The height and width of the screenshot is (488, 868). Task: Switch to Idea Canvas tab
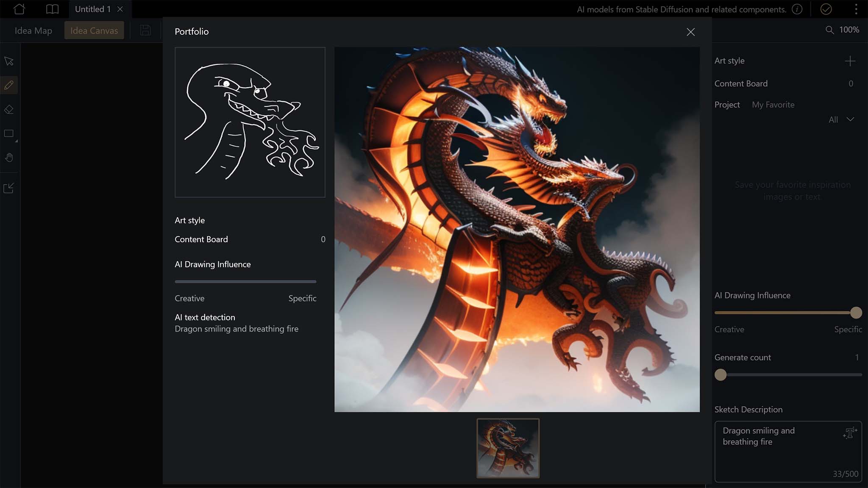(x=94, y=30)
